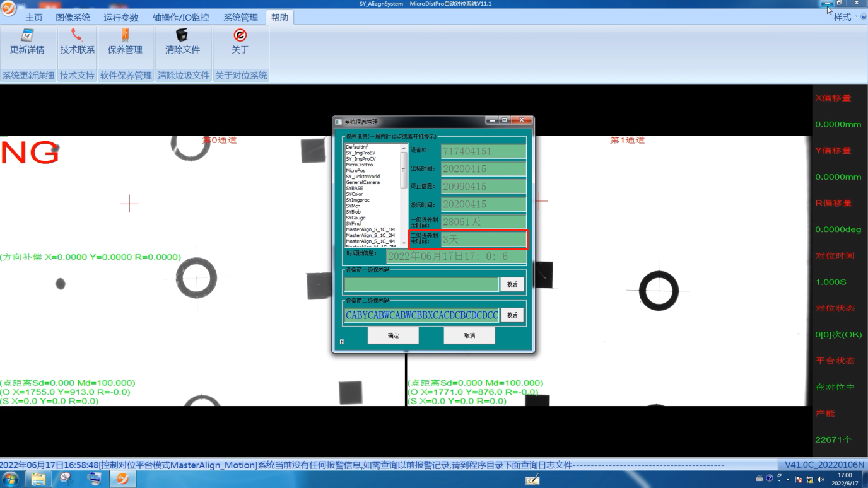
Task: Open File Explorer from the taskbar
Action: (x=38, y=479)
